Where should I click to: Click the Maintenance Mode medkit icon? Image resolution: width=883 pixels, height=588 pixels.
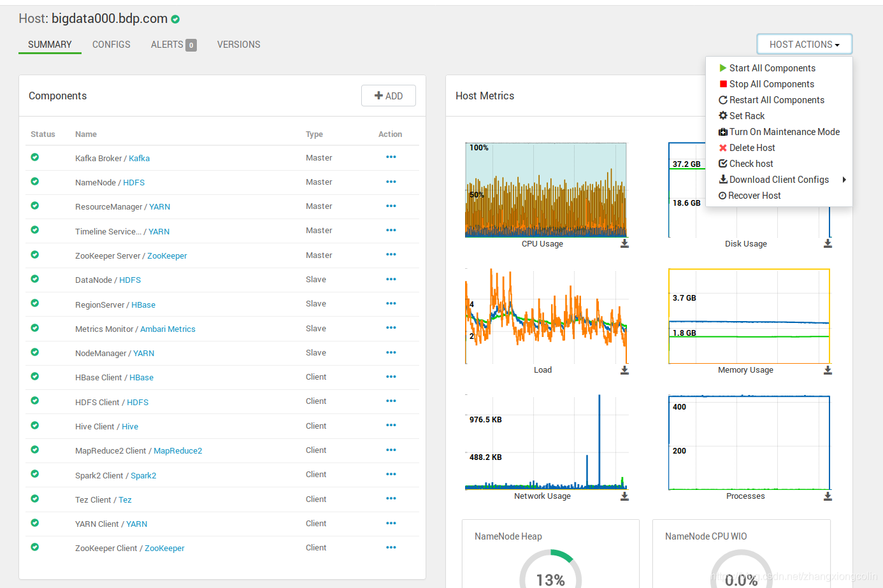coord(723,132)
